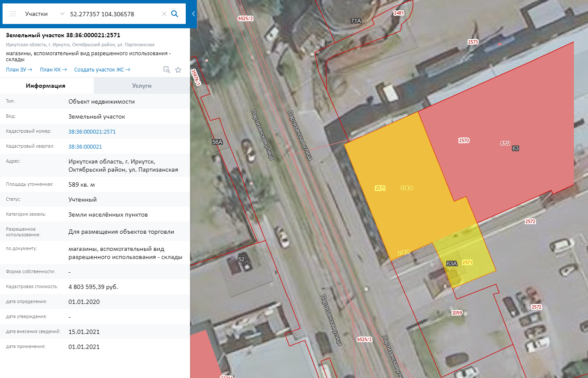The height and width of the screenshot is (378, 588).
Task: Click building label 63A on map
Action: coord(451,264)
